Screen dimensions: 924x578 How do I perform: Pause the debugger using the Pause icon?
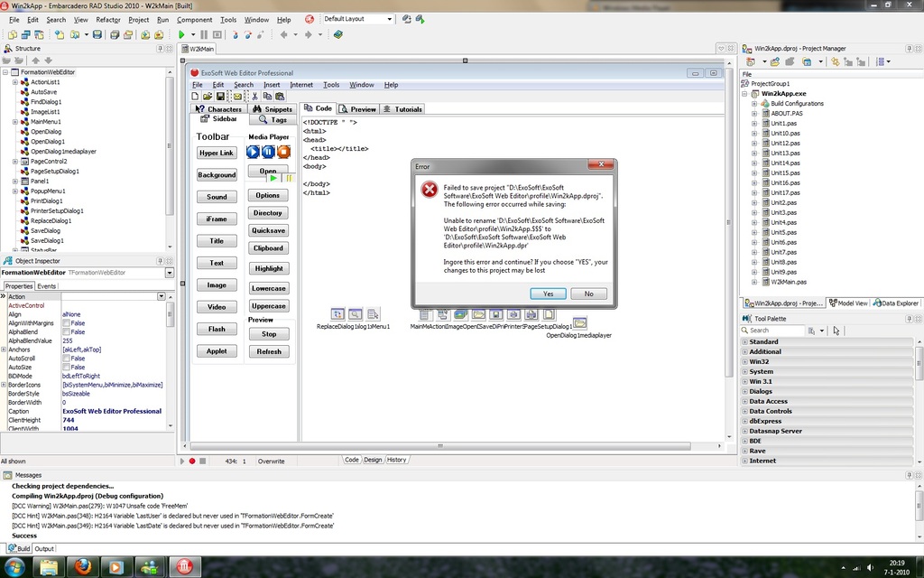click(204, 34)
